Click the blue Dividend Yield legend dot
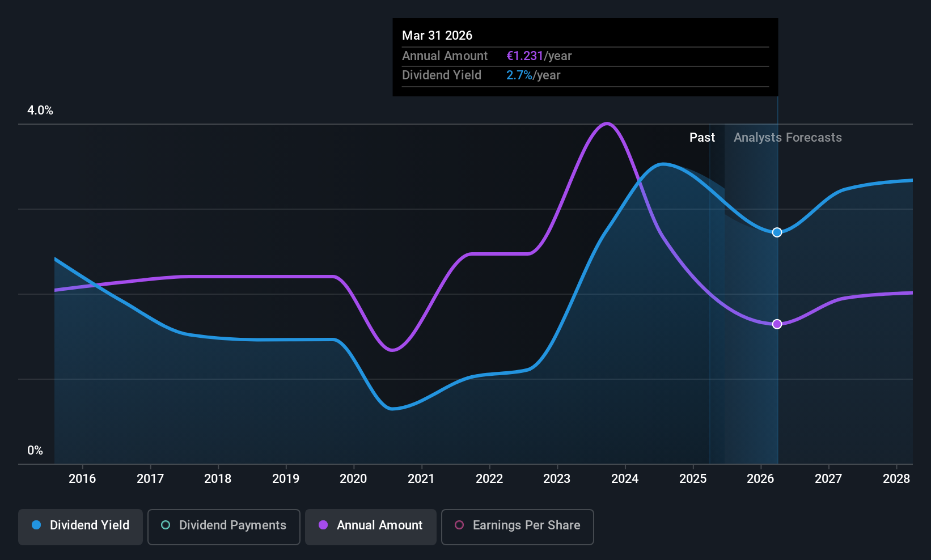The image size is (931, 560). click(x=36, y=525)
